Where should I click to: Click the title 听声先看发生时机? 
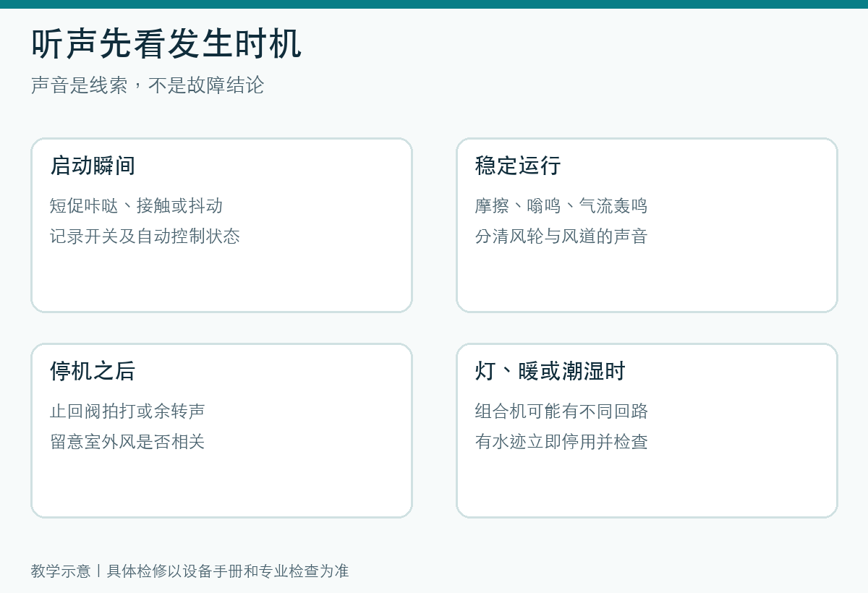166,44
